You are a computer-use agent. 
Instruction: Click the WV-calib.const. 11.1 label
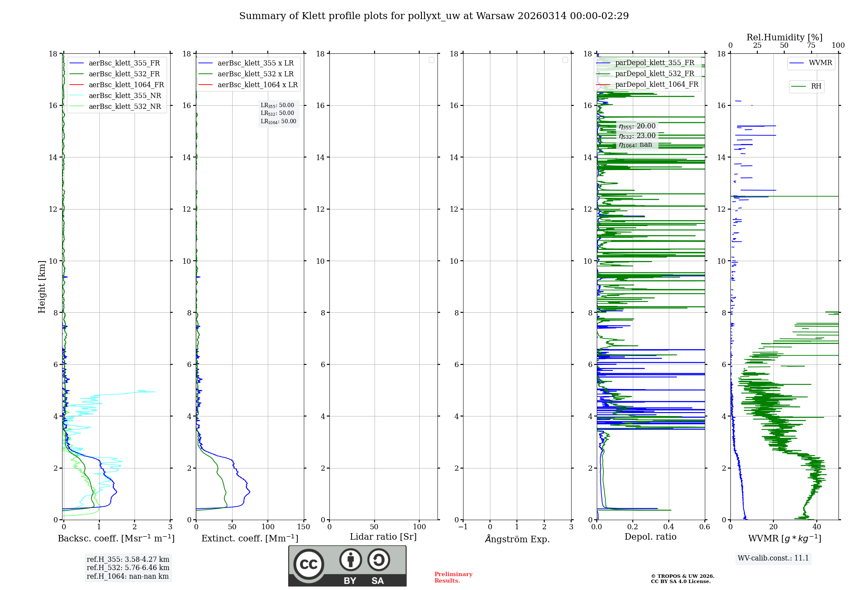pos(773,558)
